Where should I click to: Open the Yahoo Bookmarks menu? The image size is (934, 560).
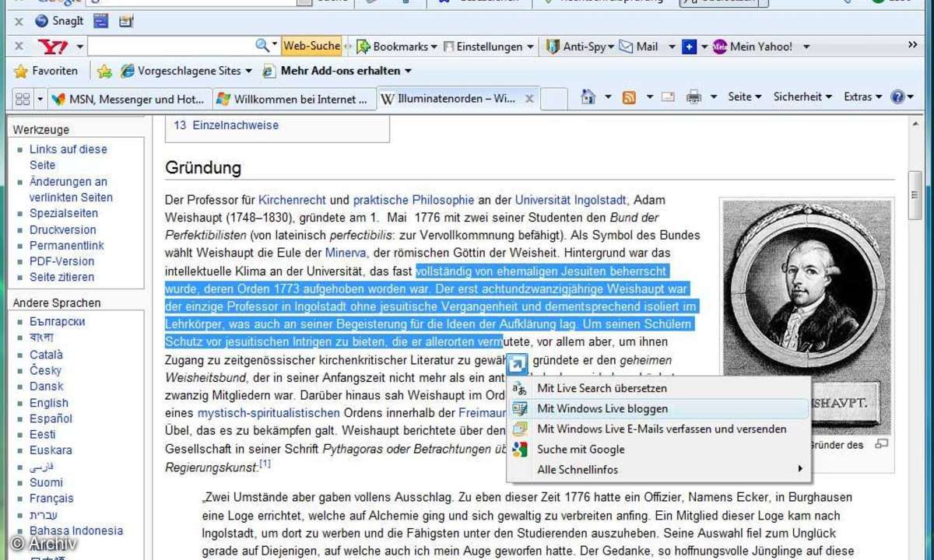[x=397, y=47]
